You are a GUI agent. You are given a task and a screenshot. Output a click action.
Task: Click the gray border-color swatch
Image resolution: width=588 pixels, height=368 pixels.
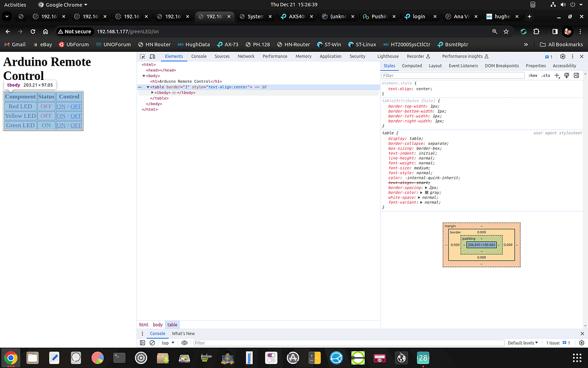[x=425, y=193]
